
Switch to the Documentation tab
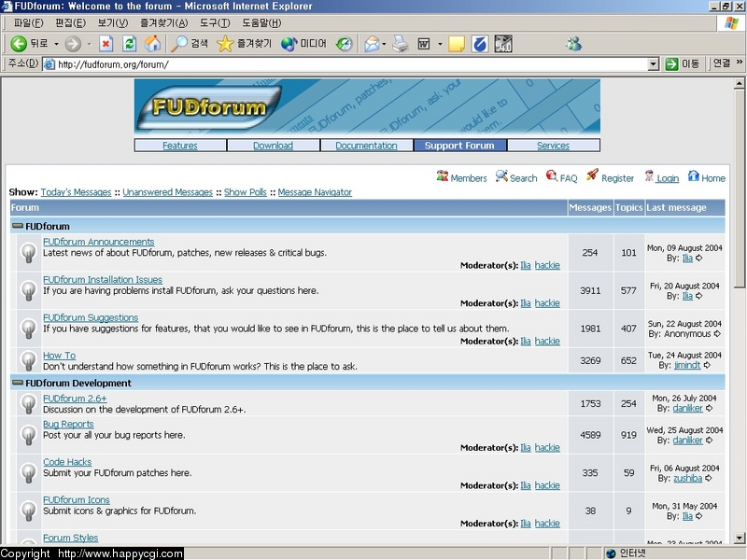[366, 146]
